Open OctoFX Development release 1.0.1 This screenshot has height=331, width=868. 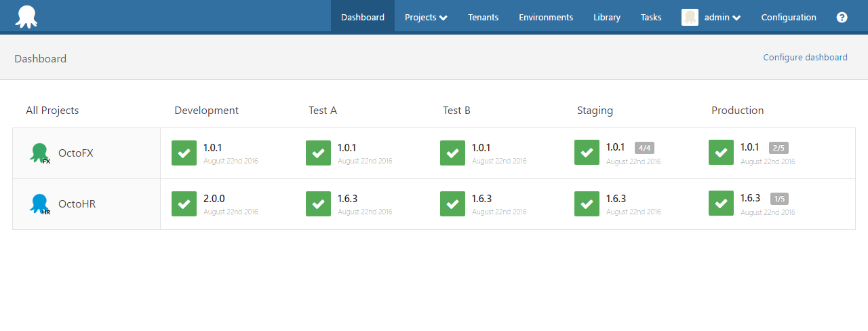[x=212, y=148]
